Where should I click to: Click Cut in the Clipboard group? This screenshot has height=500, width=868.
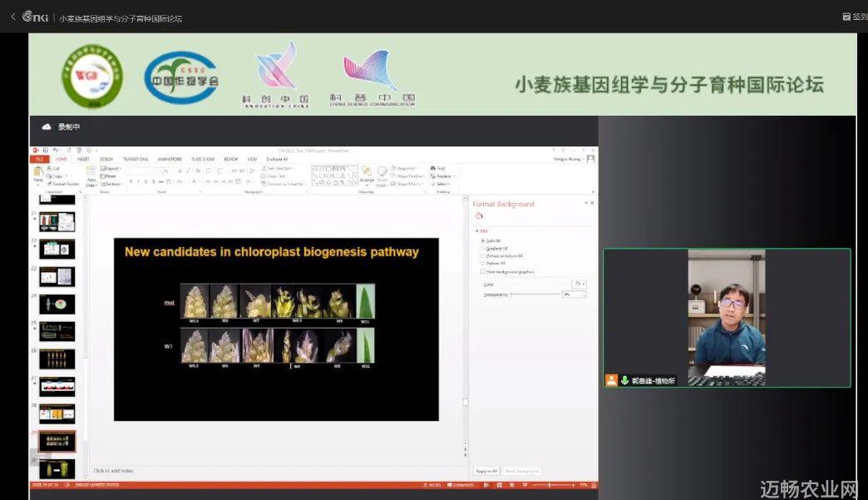pos(54,168)
